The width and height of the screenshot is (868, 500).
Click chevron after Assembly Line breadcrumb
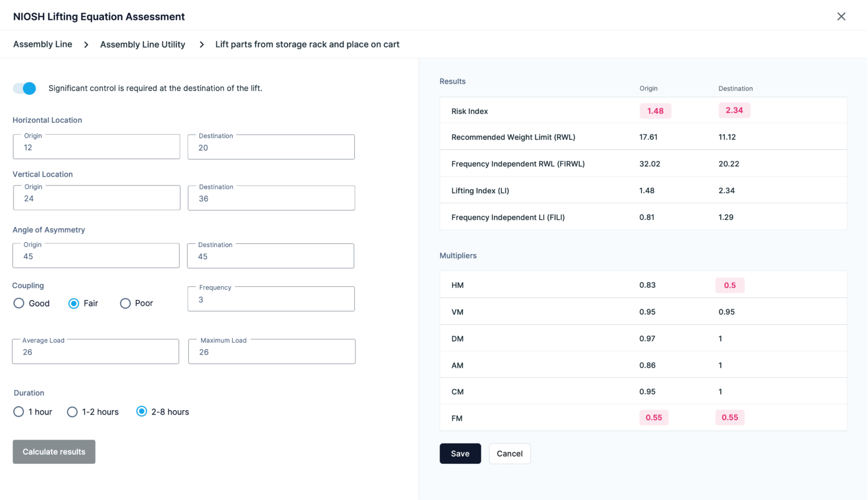click(86, 45)
